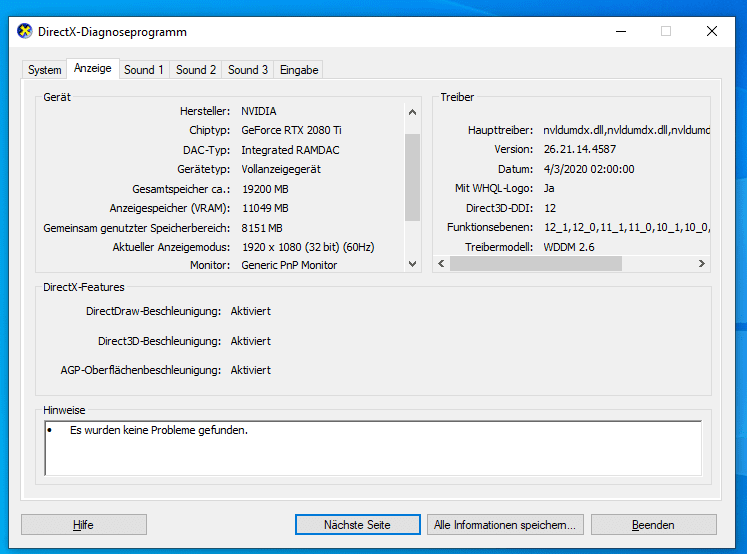Click the Treibermodell value 'WDDM 2.6'

point(569,247)
